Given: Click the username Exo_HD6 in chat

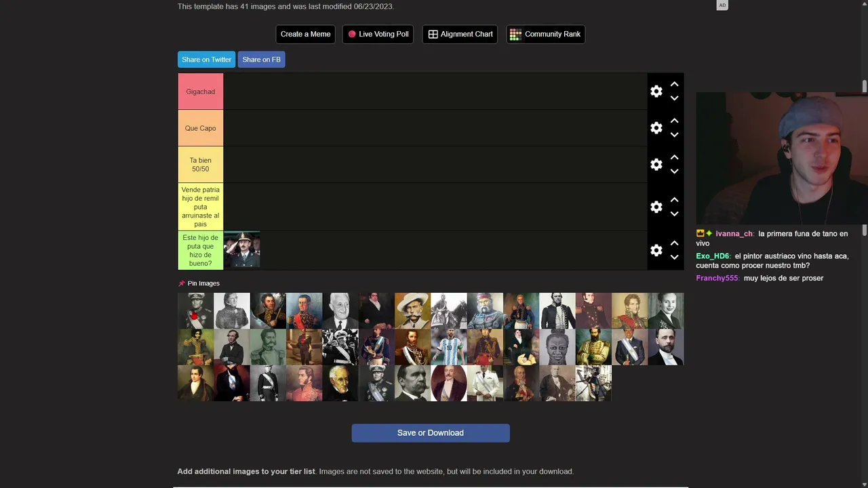Looking at the screenshot, I should (712, 256).
